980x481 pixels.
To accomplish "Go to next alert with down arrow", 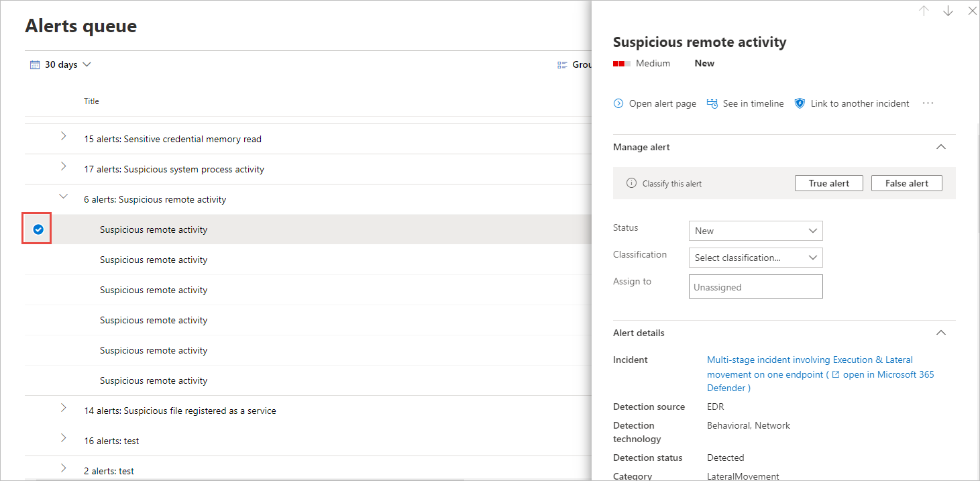I will coord(948,11).
